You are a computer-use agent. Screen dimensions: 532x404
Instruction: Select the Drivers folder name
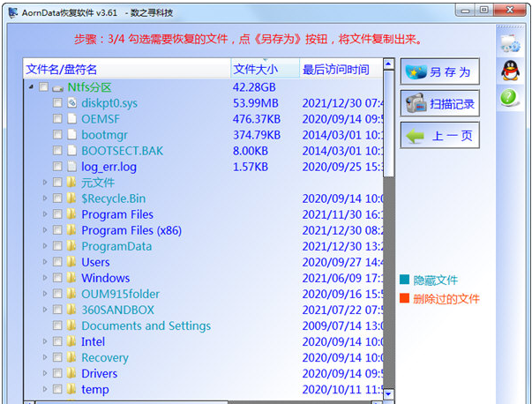(100, 373)
